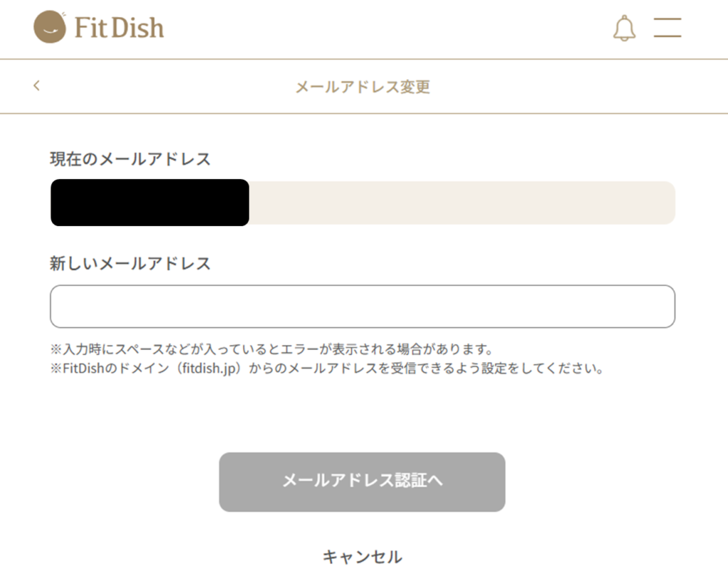The image size is (728, 581).
Task: Click the キャンセル link
Action: 362,556
